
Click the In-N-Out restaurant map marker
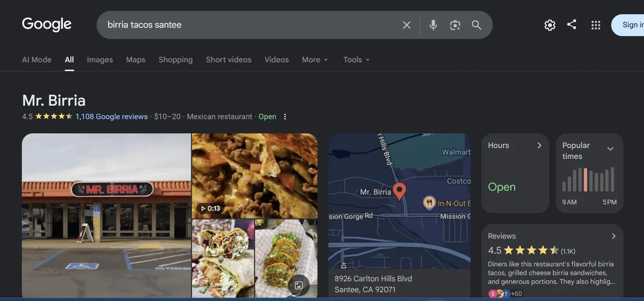tap(429, 203)
